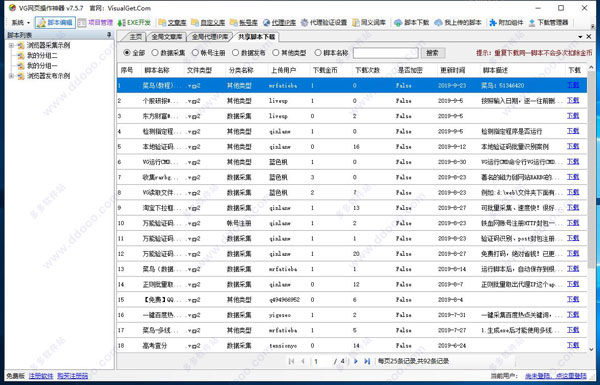Open the 同义词库 synonym library
600x385 pixels.
click(369, 23)
